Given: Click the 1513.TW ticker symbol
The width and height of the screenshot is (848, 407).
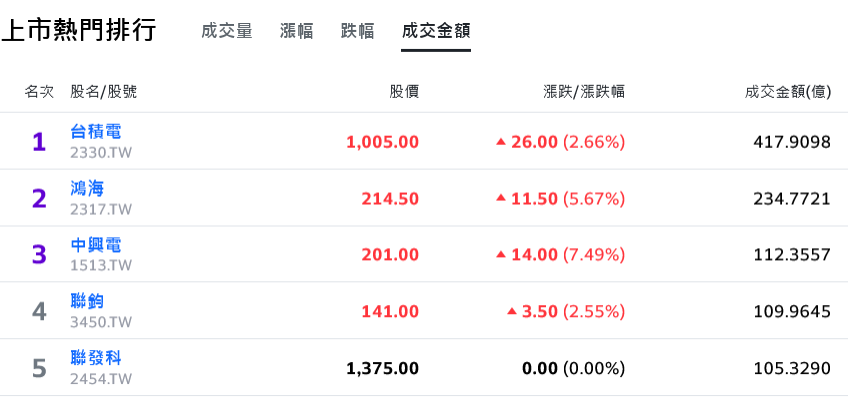Looking at the screenshot, I should (x=101, y=266).
